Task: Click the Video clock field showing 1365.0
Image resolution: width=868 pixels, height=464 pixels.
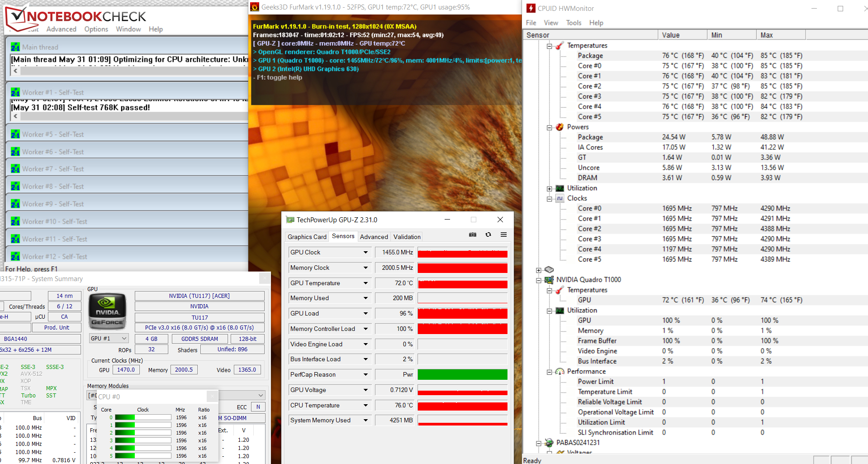Action: coord(247,370)
